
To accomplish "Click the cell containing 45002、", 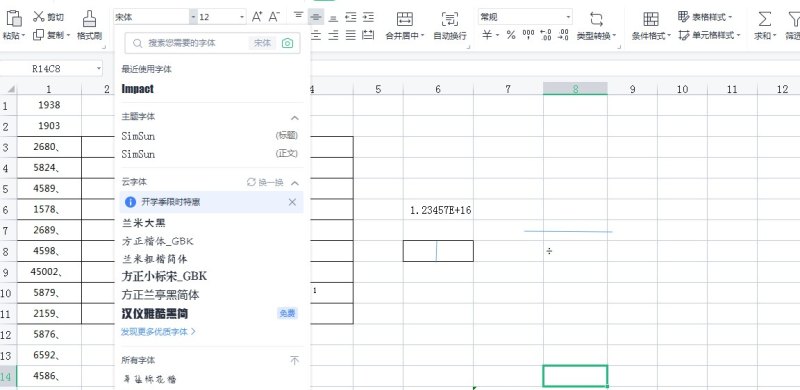I will point(49,272).
